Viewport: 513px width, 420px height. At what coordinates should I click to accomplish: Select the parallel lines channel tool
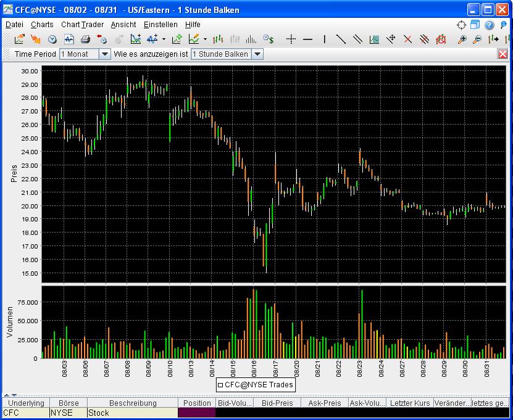pos(357,39)
